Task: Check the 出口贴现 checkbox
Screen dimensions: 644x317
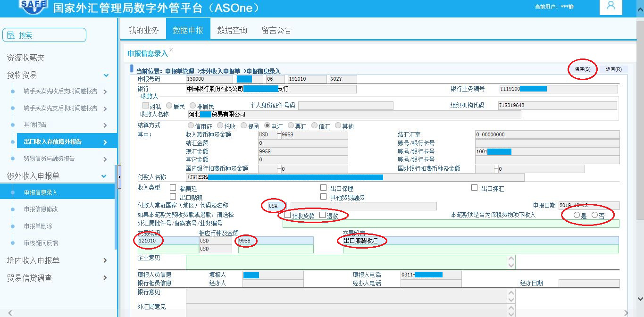Action: tap(173, 197)
